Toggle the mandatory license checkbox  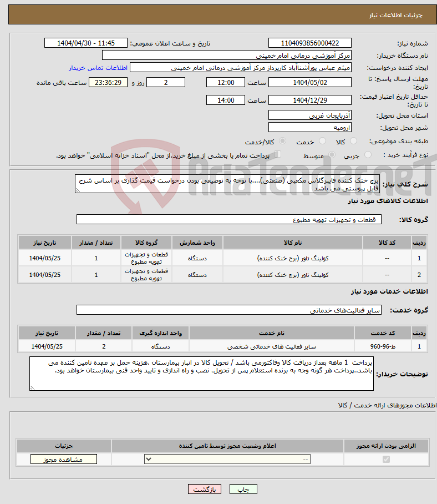click(x=386, y=460)
